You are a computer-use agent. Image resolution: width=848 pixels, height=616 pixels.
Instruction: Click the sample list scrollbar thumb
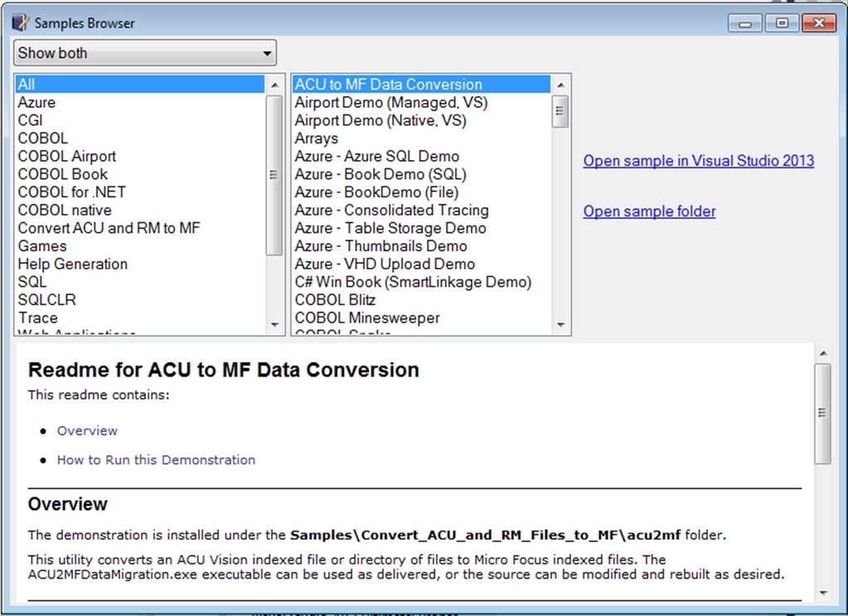pyautogui.click(x=561, y=111)
